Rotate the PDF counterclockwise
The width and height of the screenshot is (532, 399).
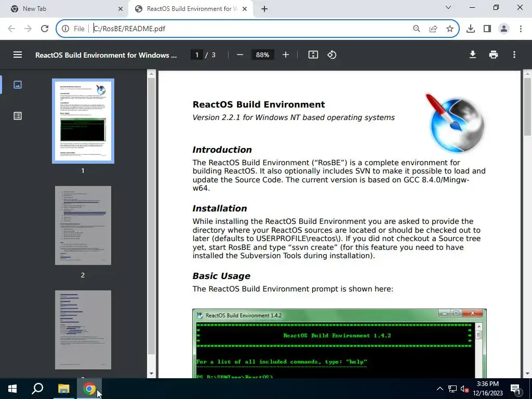click(332, 55)
